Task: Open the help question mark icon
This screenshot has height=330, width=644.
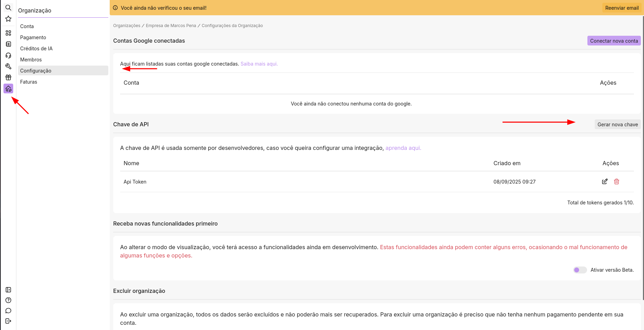Action: pyautogui.click(x=8, y=300)
